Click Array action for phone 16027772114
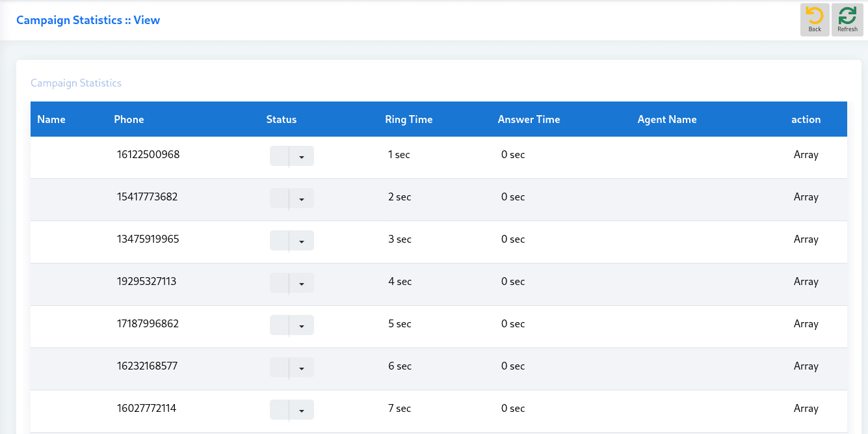Viewport: 868px width, 434px height. [x=806, y=409]
